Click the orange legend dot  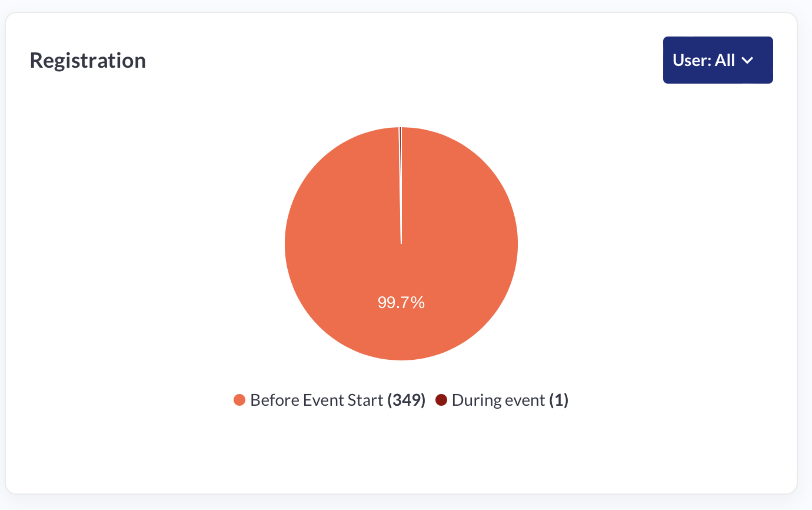pyautogui.click(x=239, y=400)
